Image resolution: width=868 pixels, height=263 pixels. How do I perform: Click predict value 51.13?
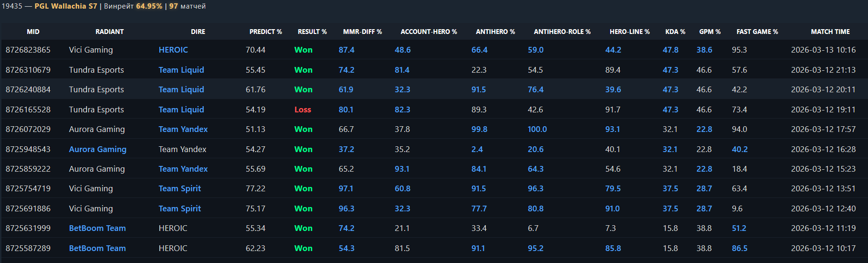(255, 129)
